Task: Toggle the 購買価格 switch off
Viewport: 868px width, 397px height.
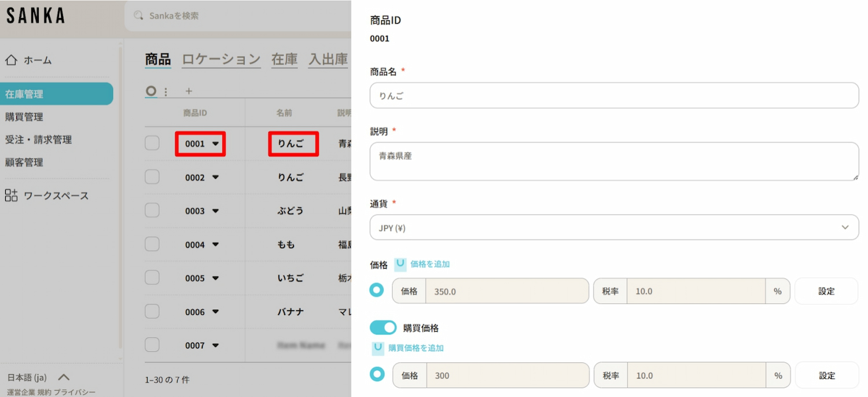Action: click(x=382, y=328)
